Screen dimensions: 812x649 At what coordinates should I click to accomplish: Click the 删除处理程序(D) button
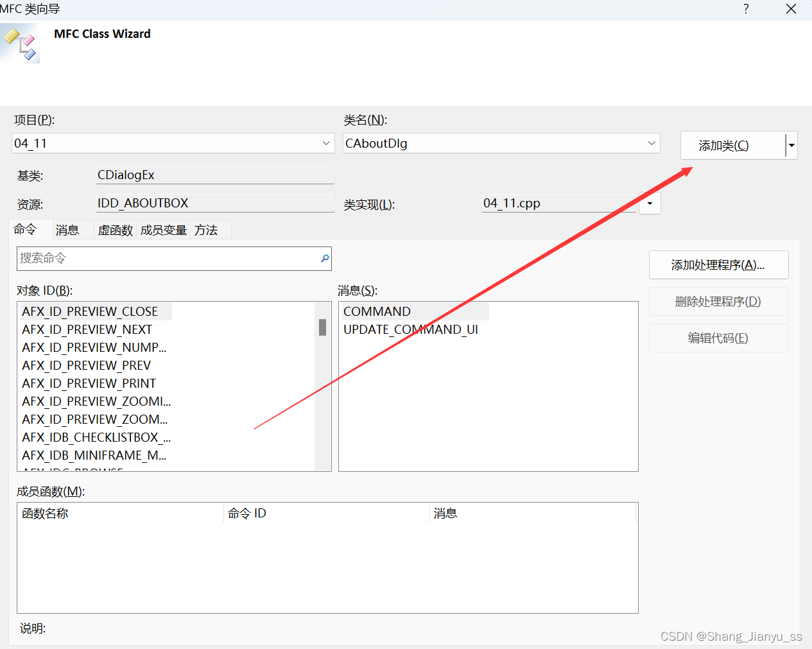coord(718,301)
